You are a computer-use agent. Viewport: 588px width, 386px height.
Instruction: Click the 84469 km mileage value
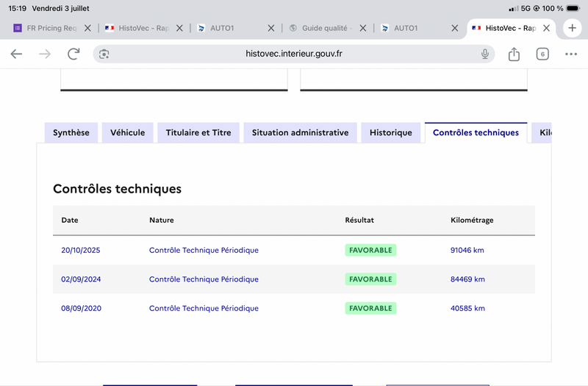pos(467,279)
